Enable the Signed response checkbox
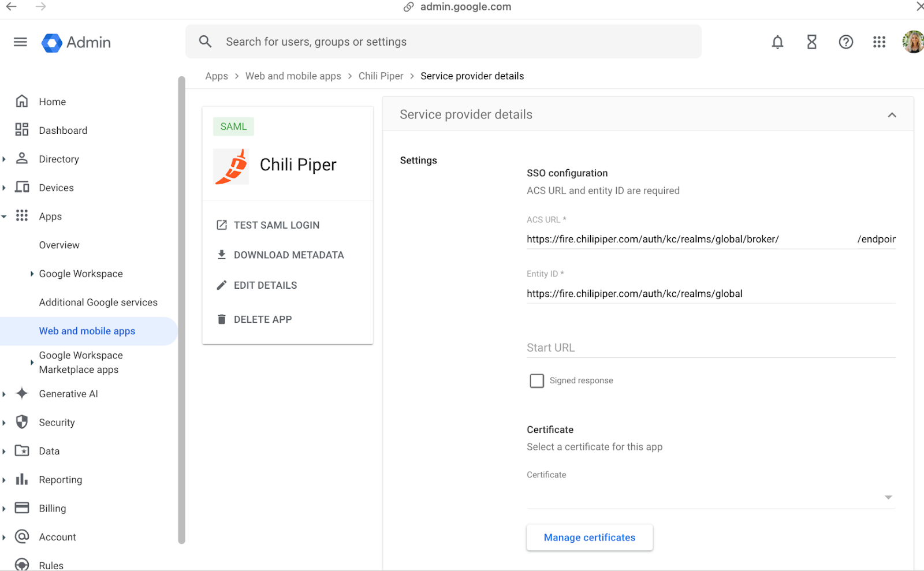 536,381
